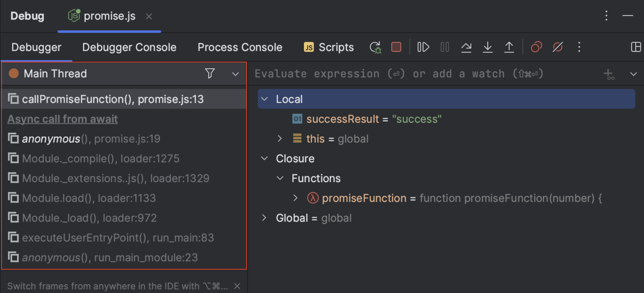This screenshot has width=644, height=293.
Task: Close the promise.js debug tab
Action: 149,17
